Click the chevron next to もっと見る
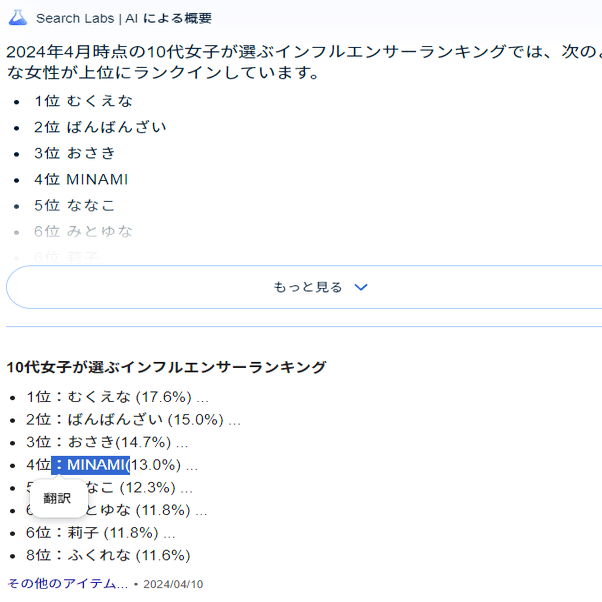 (x=361, y=287)
